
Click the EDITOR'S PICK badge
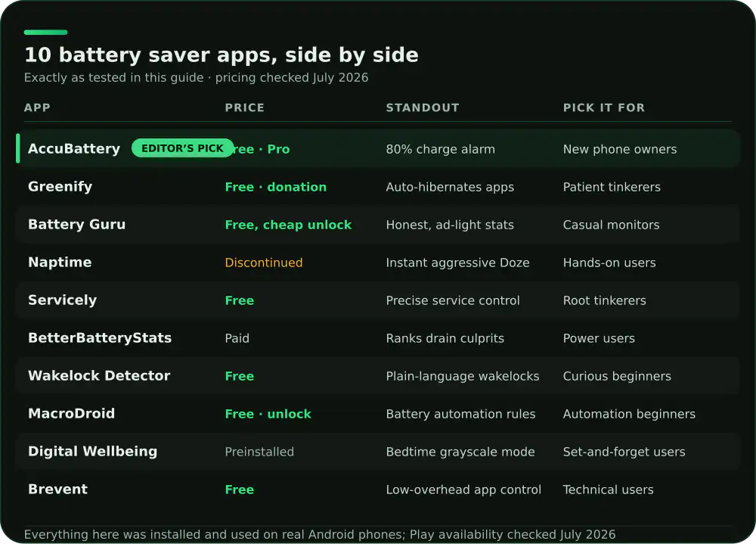coord(182,148)
